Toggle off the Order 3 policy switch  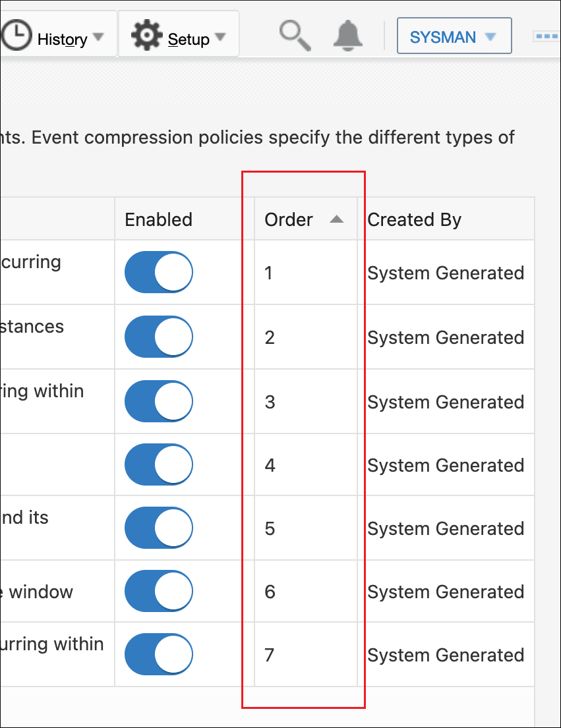(159, 401)
